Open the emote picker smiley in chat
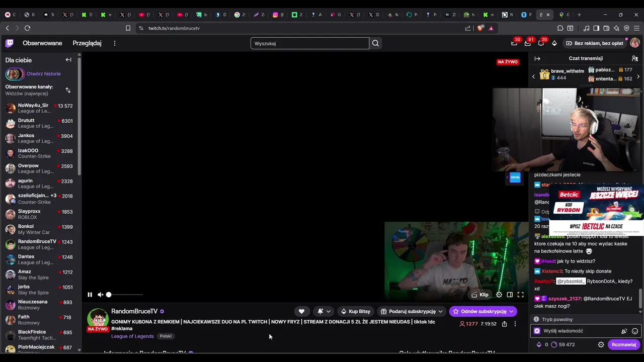The width and height of the screenshot is (644, 362). pyautogui.click(x=635, y=331)
